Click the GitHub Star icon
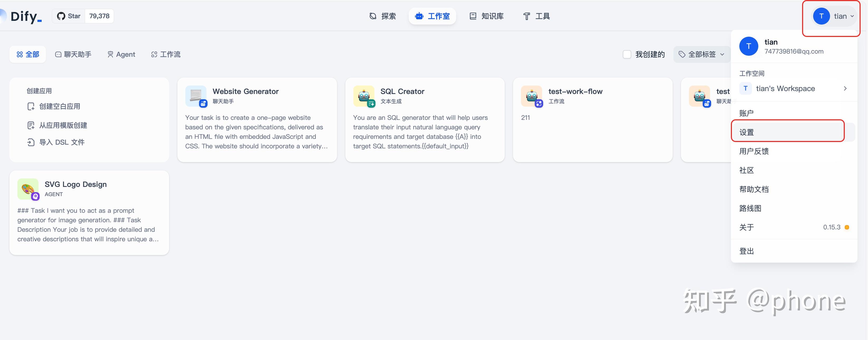 pyautogui.click(x=61, y=16)
